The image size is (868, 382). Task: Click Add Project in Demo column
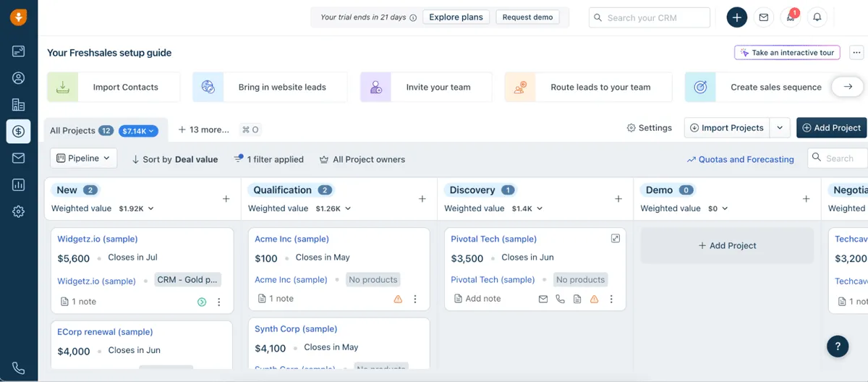727,246
